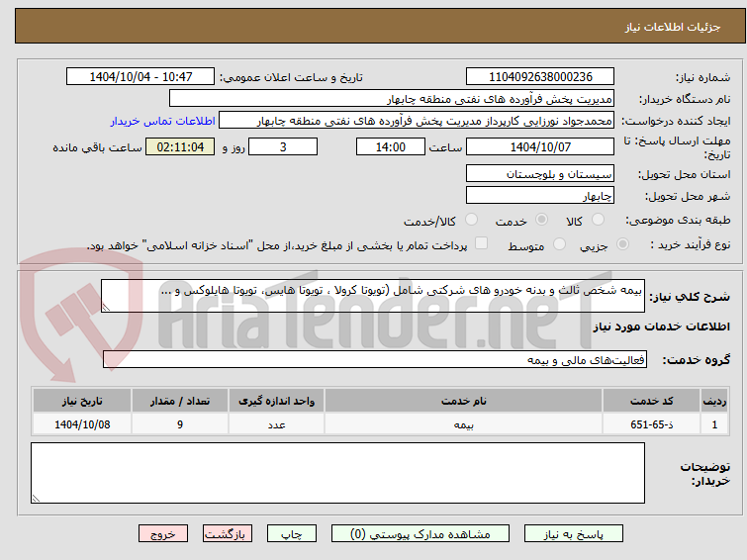Viewport: 747px width, 560px height.
Task: Select the کالا/خدمت radio button
Action: click(471, 220)
